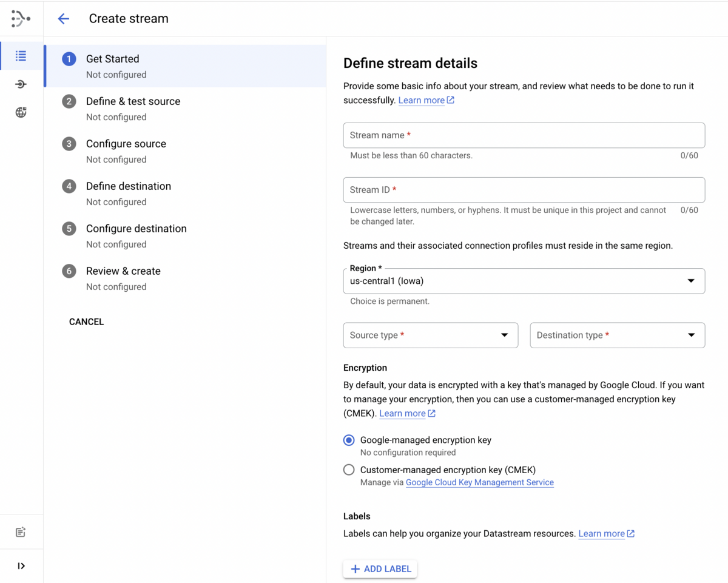Open Learn more link in Encryption section
This screenshot has height=583, width=728.
[x=407, y=413]
